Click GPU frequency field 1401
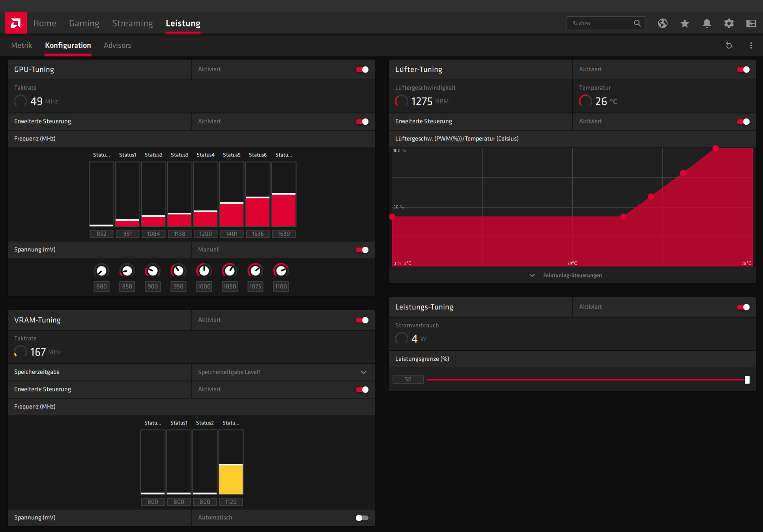 pos(232,234)
